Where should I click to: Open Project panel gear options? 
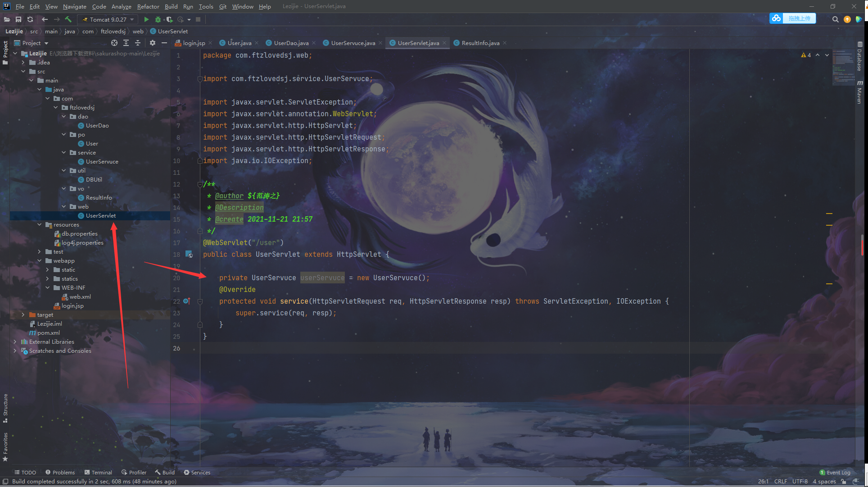[153, 43]
